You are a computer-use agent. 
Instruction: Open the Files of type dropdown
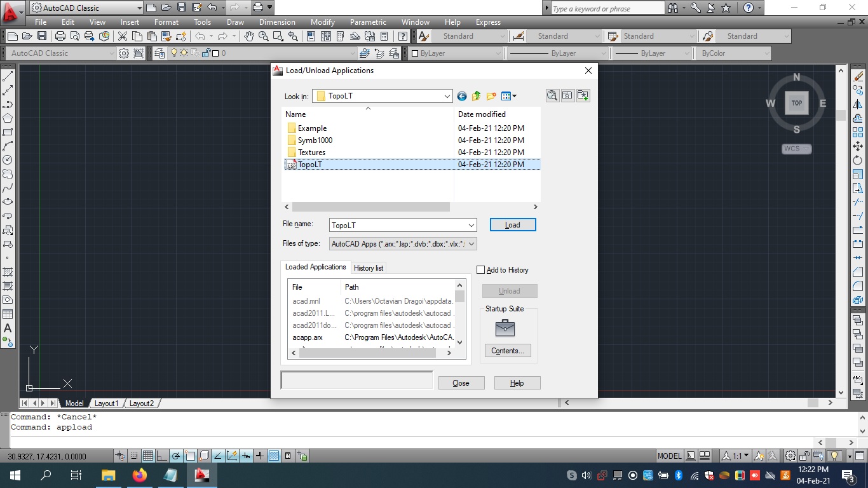tap(471, 243)
